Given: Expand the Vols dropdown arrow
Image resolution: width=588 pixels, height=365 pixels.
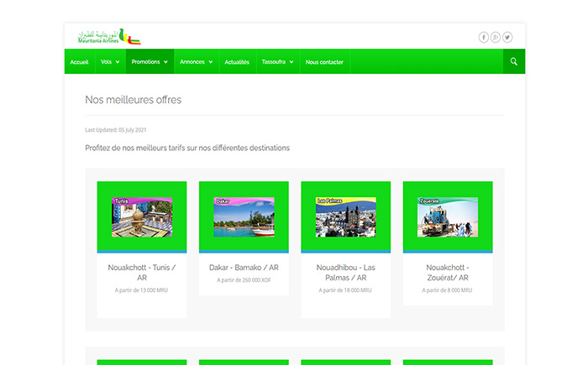Looking at the screenshot, I should tap(118, 62).
